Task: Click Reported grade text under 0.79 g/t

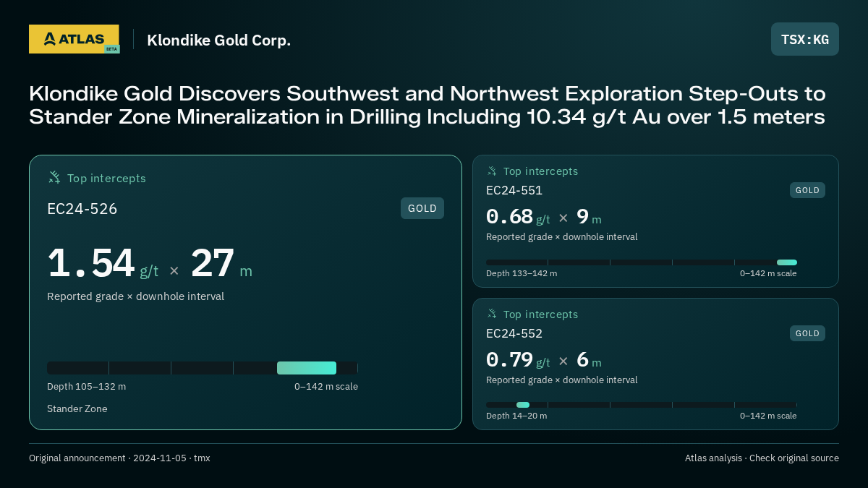Action: (562, 380)
